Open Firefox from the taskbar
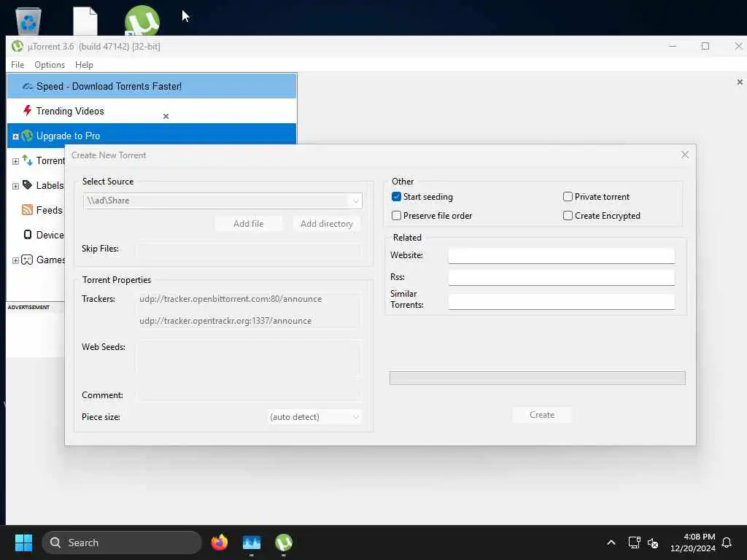This screenshot has width=747, height=560. pos(219,542)
